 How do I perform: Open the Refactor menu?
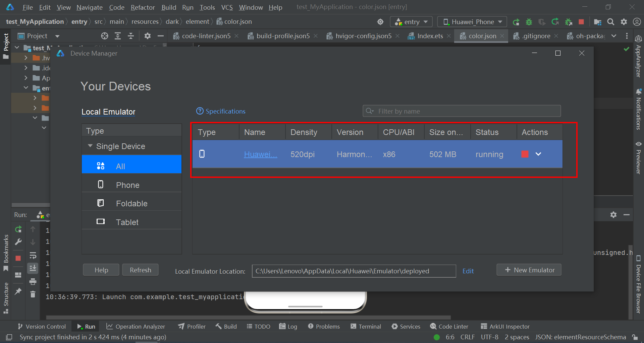coord(143,7)
